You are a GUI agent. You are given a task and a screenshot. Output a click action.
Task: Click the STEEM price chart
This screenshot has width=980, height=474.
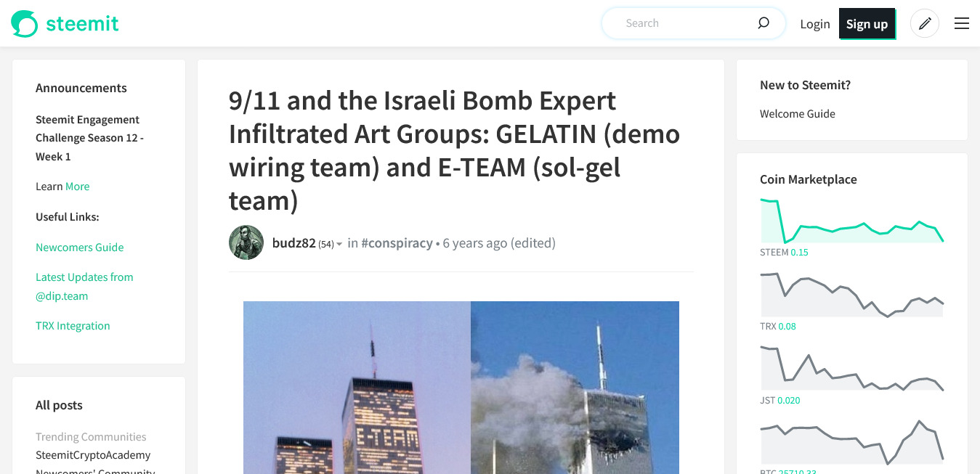click(852, 221)
